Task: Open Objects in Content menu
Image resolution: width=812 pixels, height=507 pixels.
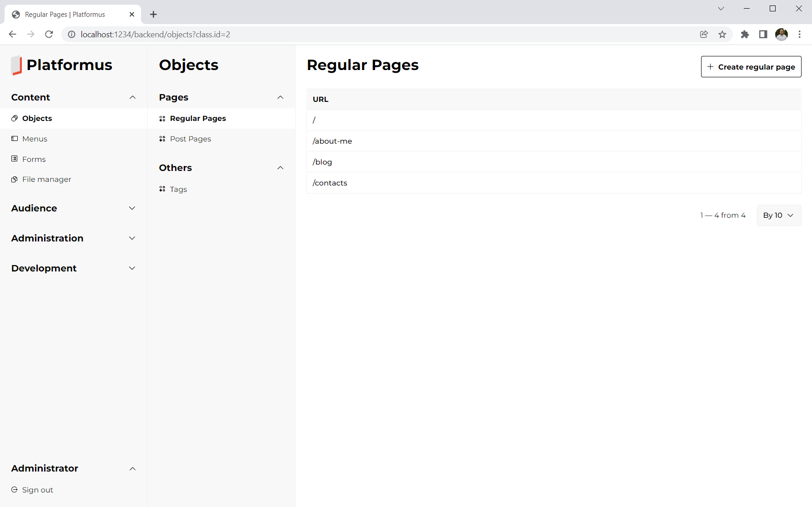Action: (x=74, y=118)
